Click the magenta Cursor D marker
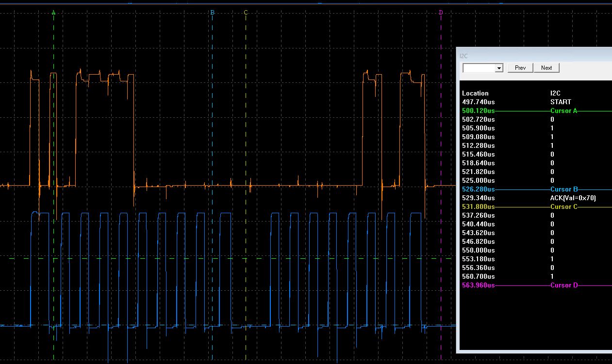 tap(441, 13)
